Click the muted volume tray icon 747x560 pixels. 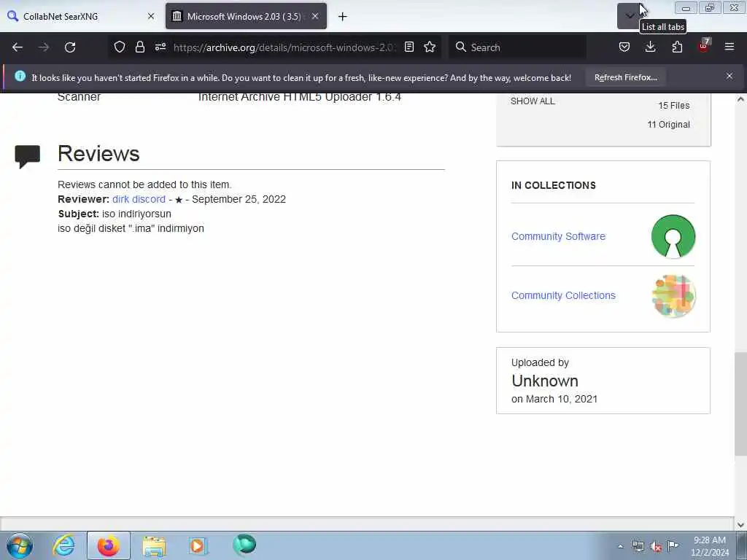[x=656, y=547]
